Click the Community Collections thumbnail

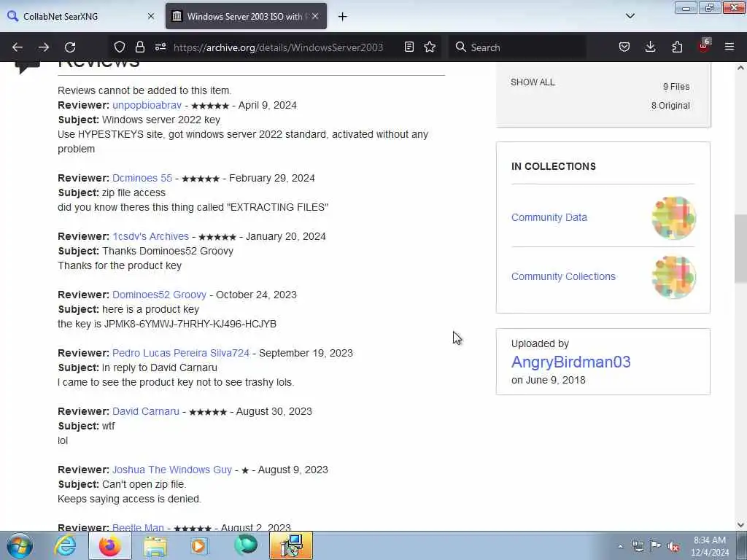(673, 276)
